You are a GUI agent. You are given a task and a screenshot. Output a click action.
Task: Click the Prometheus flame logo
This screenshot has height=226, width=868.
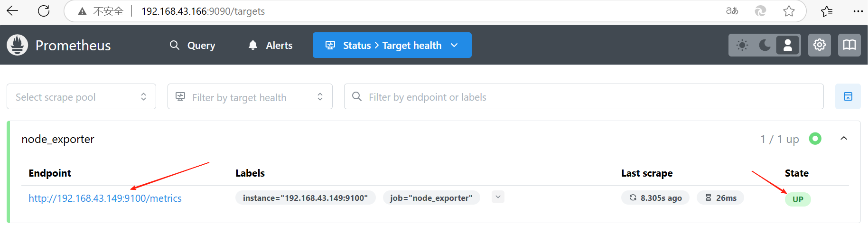pos(18,45)
